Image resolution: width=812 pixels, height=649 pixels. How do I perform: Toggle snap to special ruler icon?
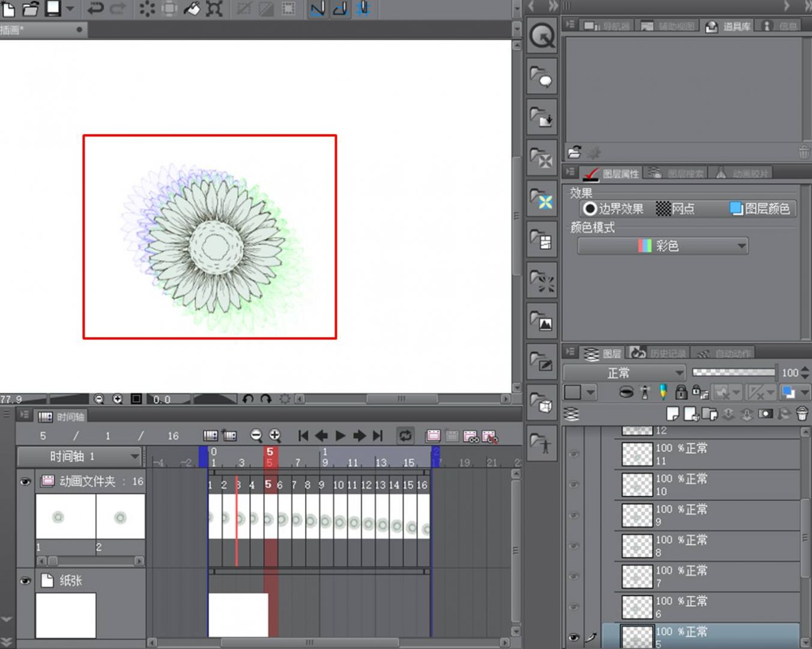point(341,8)
